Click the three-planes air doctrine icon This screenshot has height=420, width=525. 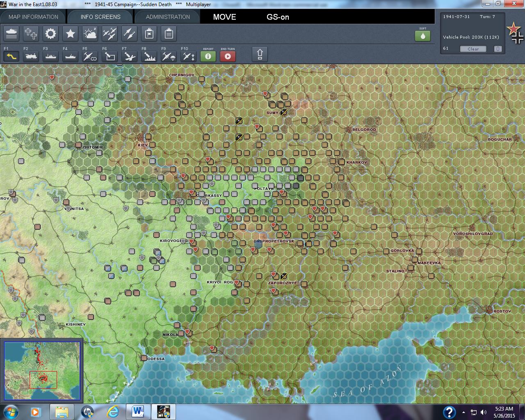[110, 34]
